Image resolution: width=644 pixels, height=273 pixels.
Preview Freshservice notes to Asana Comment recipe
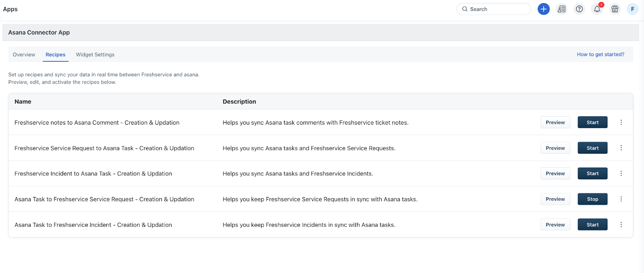pyautogui.click(x=555, y=122)
